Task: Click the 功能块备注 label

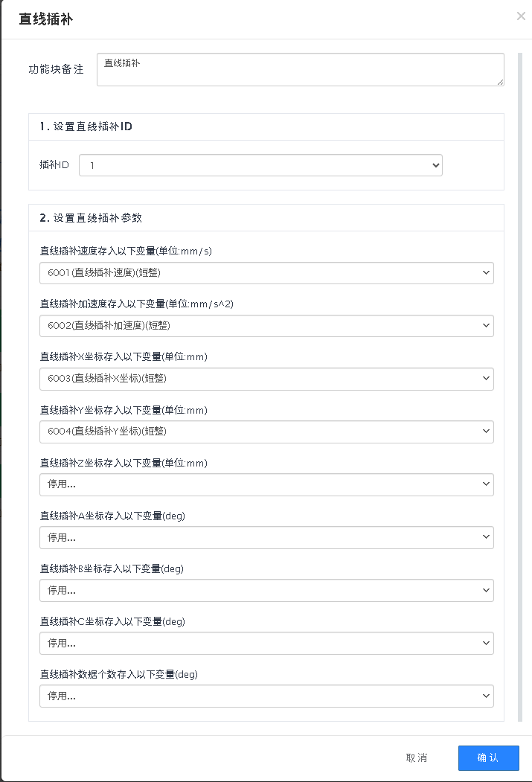Action: [x=56, y=69]
